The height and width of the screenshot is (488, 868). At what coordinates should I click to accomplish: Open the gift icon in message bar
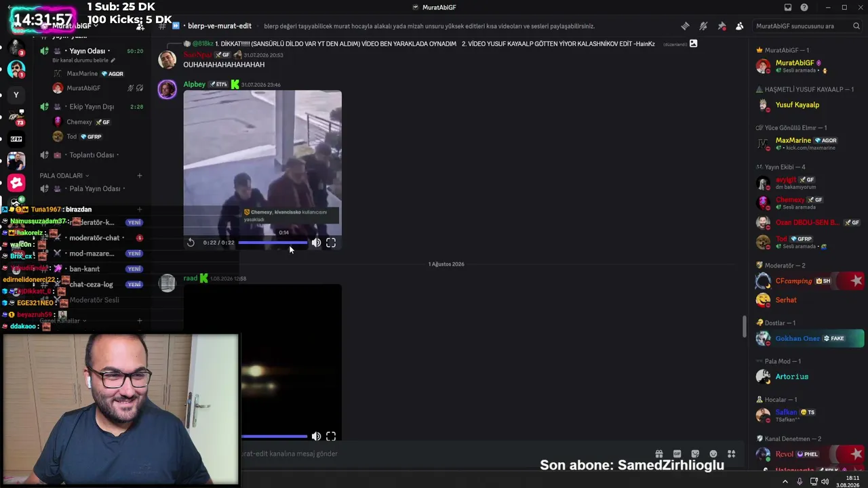[x=658, y=454]
